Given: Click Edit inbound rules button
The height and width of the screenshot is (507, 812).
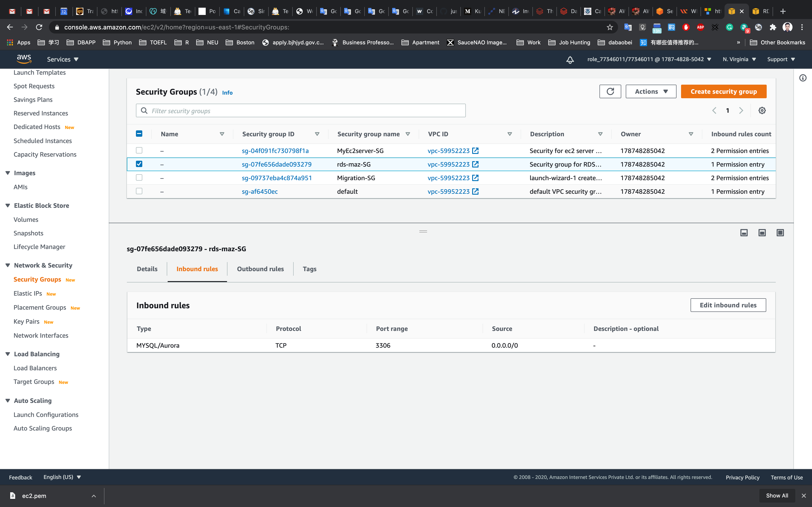Looking at the screenshot, I should click(728, 305).
